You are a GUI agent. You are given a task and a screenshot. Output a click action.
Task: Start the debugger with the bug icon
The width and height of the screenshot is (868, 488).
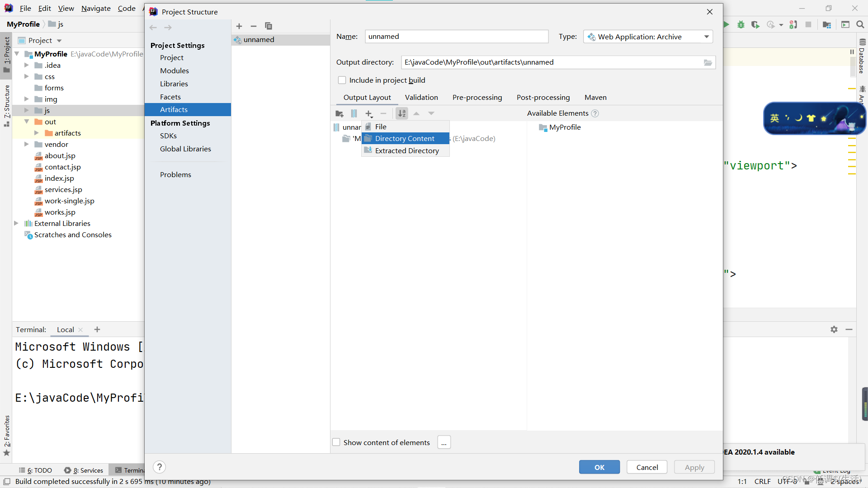pyautogui.click(x=741, y=24)
